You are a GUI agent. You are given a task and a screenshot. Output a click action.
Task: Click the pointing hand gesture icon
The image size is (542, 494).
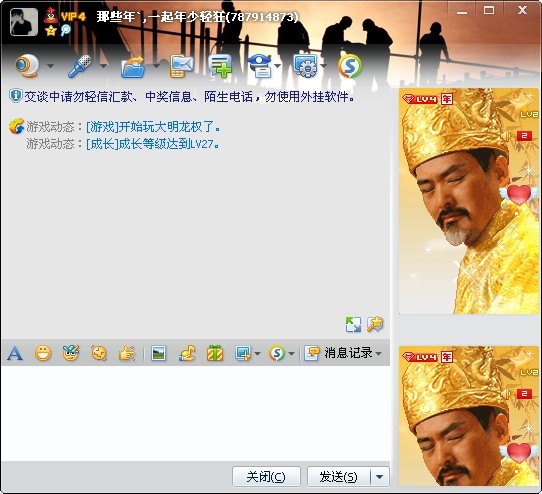pos(127,353)
